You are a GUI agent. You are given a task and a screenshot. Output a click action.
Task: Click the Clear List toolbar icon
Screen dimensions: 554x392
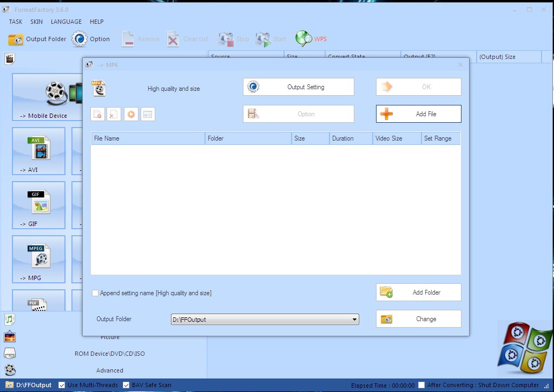187,39
